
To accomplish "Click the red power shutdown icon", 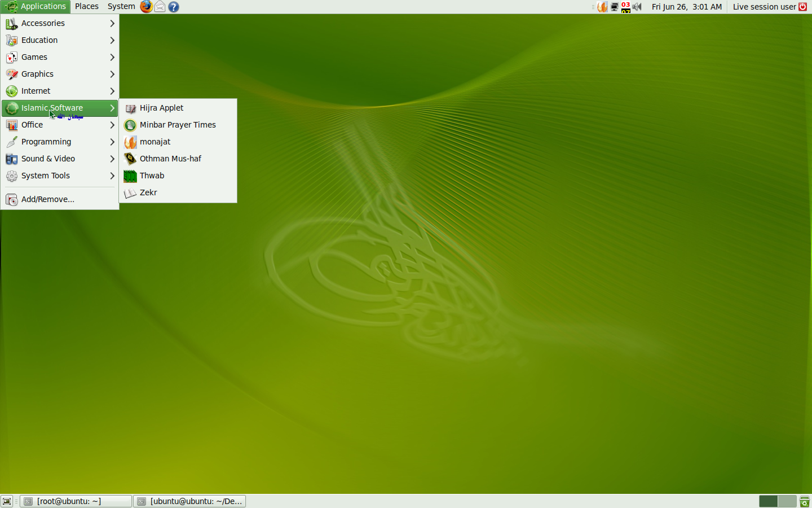I will (803, 7).
